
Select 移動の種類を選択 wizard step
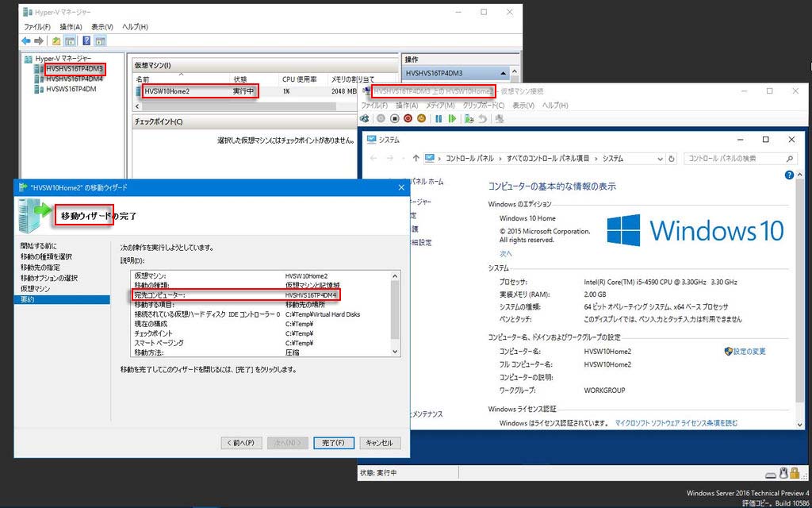(x=46, y=256)
